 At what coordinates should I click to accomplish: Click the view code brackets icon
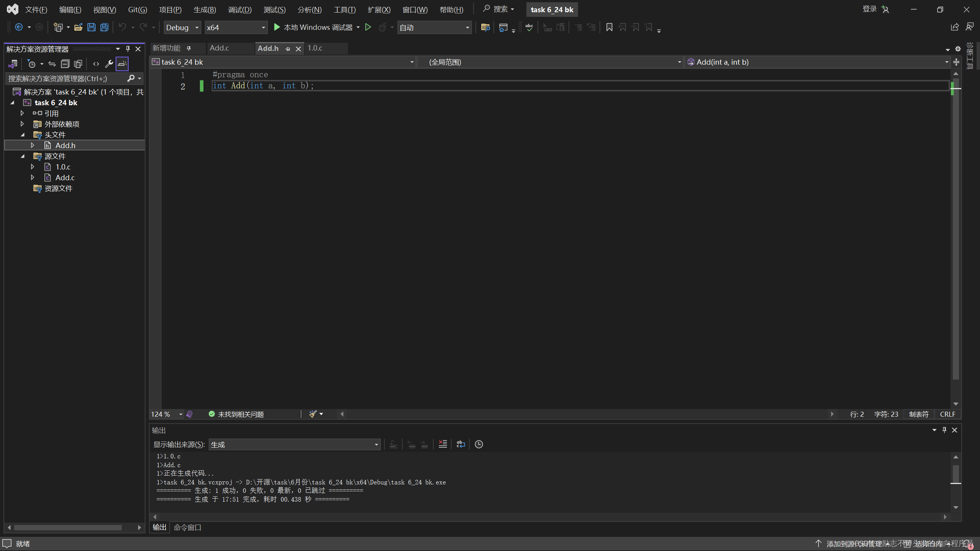96,64
